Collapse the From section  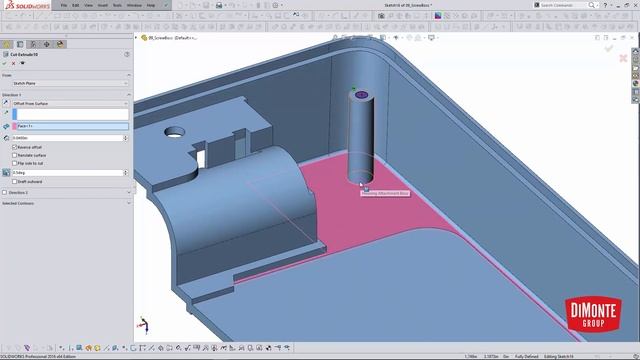(x=129, y=75)
